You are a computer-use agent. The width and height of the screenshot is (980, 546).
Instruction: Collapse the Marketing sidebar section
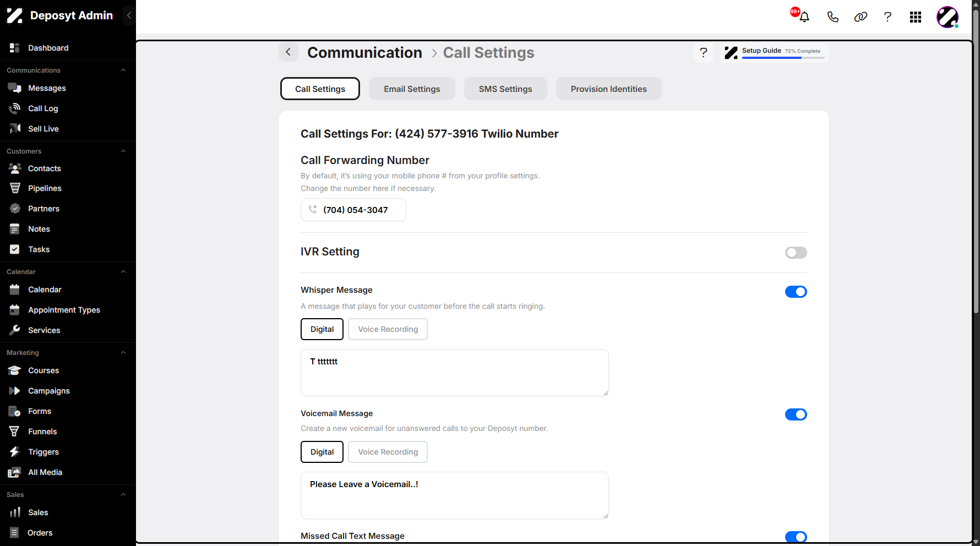click(123, 353)
